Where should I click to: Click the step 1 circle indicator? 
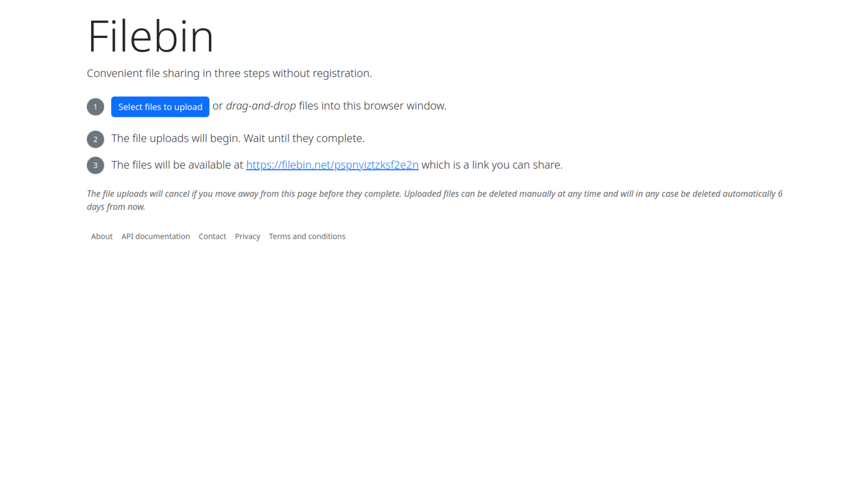click(x=95, y=107)
